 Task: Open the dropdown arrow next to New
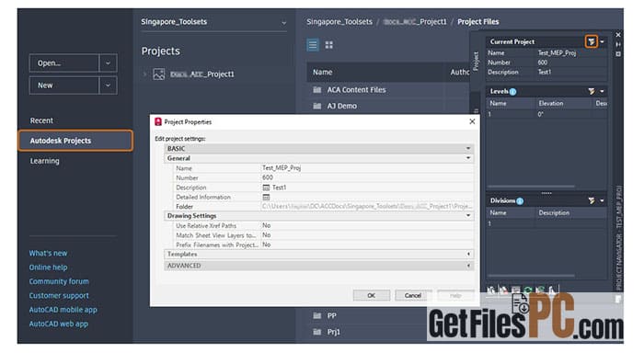point(108,85)
